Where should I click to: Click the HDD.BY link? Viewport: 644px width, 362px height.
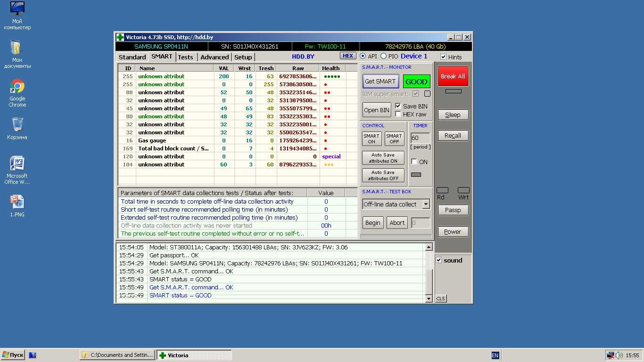303,57
